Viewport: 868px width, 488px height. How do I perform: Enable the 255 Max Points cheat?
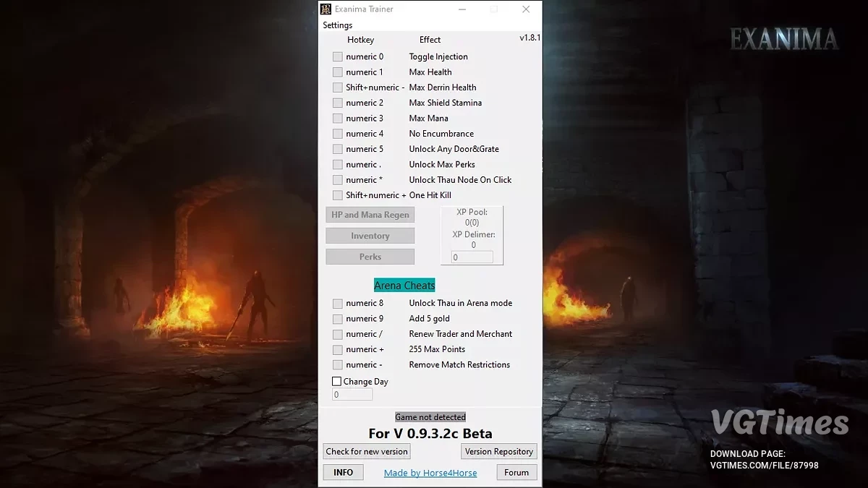(337, 349)
